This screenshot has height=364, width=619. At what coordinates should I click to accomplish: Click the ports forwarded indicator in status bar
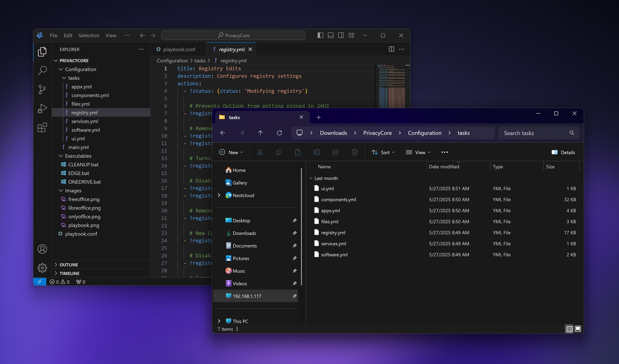pos(81,282)
